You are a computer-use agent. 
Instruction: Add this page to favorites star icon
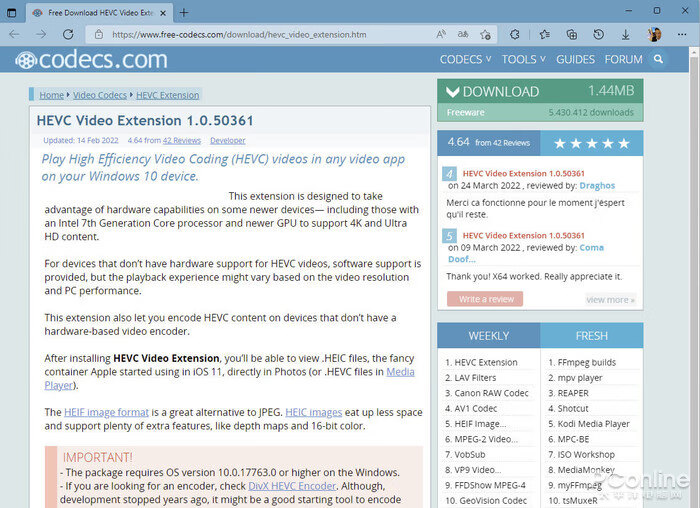(x=485, y=34)
